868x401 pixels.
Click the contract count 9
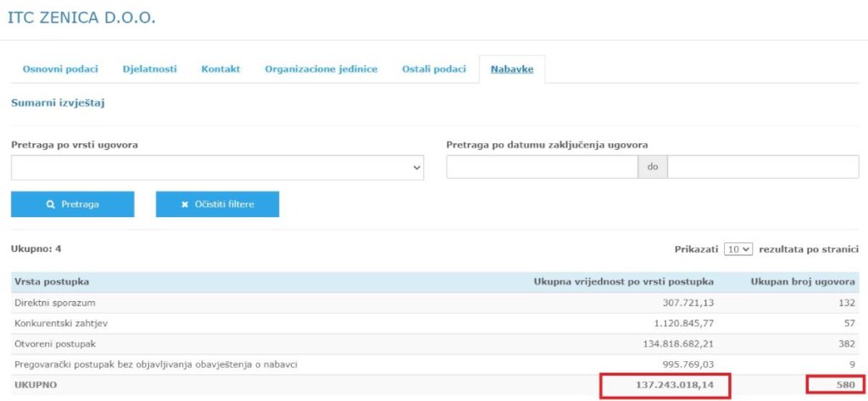click(x=853, y=365)
